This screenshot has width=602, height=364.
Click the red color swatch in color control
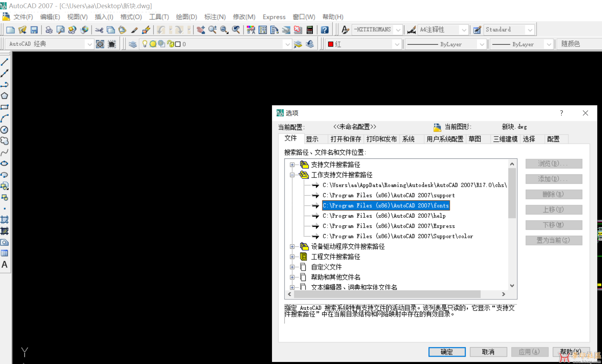(x=330, y=44)
